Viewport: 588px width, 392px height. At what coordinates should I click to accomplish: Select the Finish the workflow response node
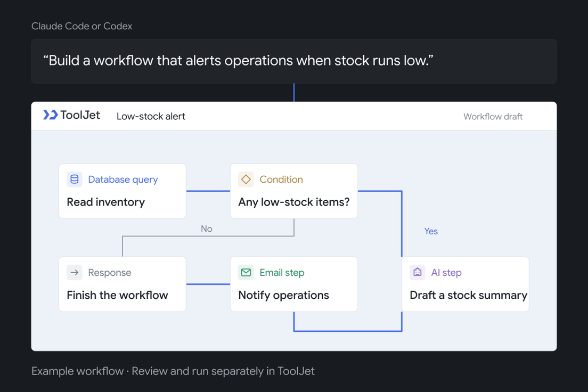123,284
